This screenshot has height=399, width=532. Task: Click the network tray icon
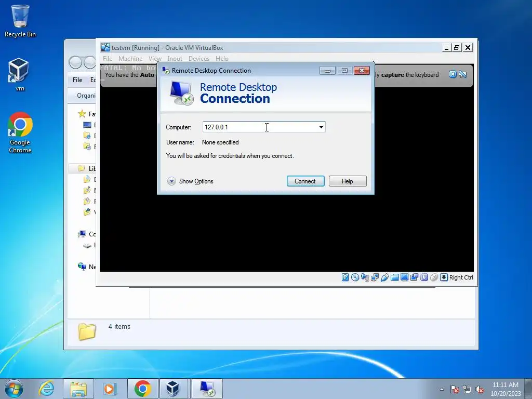[x=467, y=389]
